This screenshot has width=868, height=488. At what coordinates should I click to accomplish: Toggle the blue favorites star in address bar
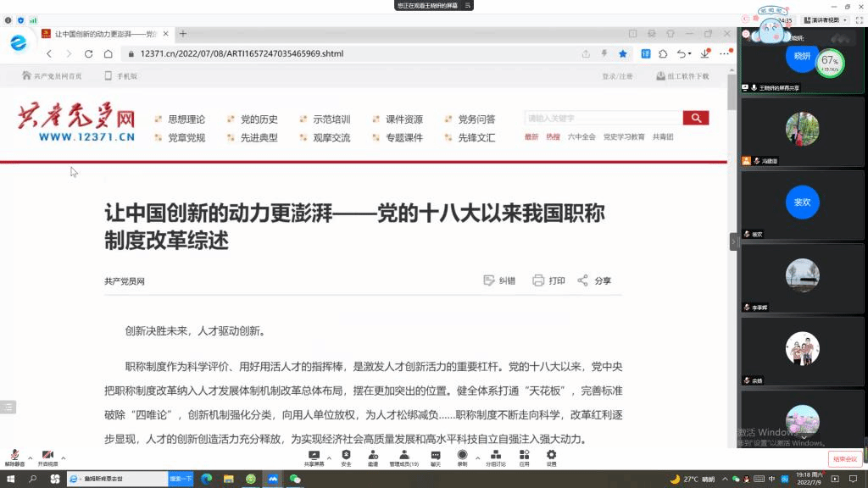[623, 53]
